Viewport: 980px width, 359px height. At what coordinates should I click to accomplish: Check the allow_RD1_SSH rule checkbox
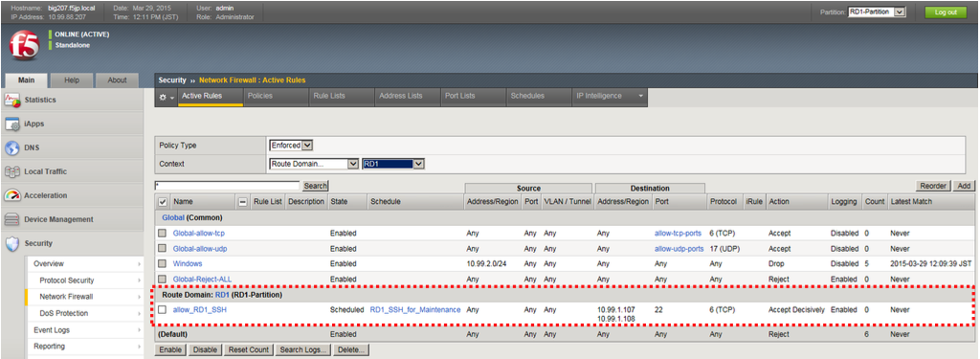(162, 309)
